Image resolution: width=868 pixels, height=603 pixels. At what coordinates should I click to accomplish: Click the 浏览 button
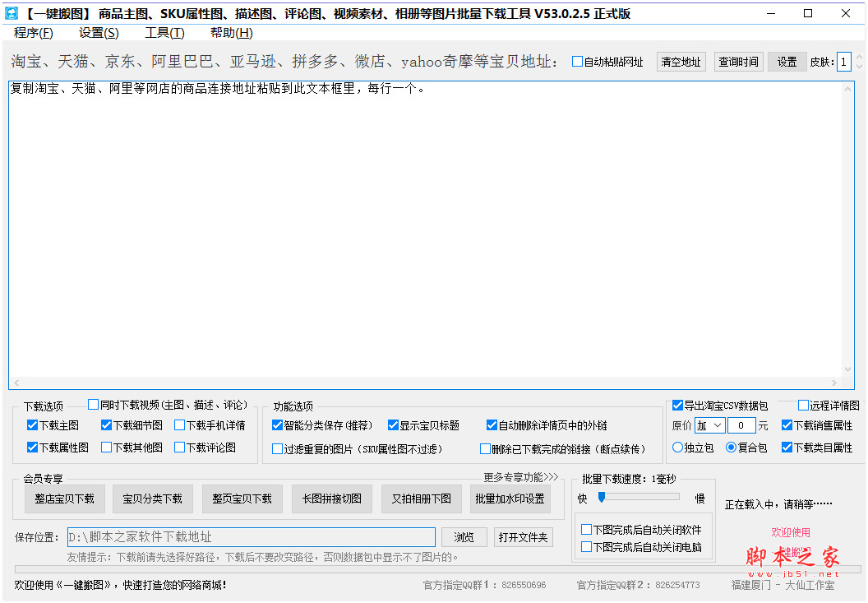(x=464, y=537)
